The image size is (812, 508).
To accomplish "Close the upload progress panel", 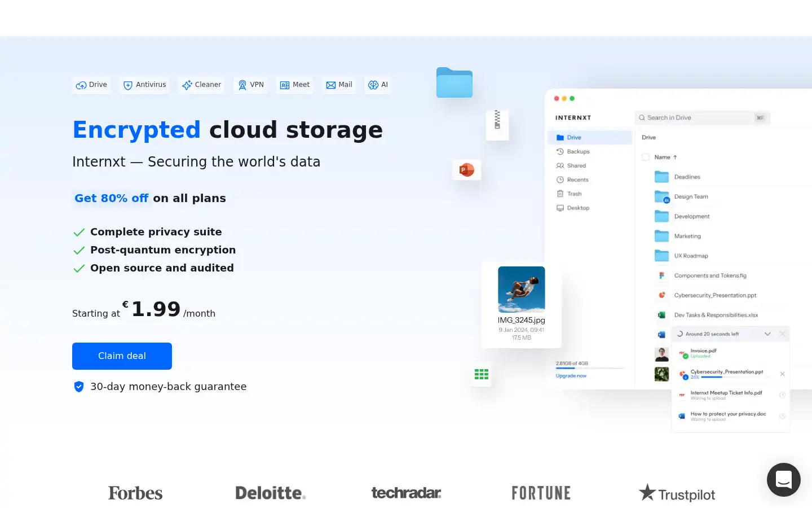I will [x=782, y=334].
